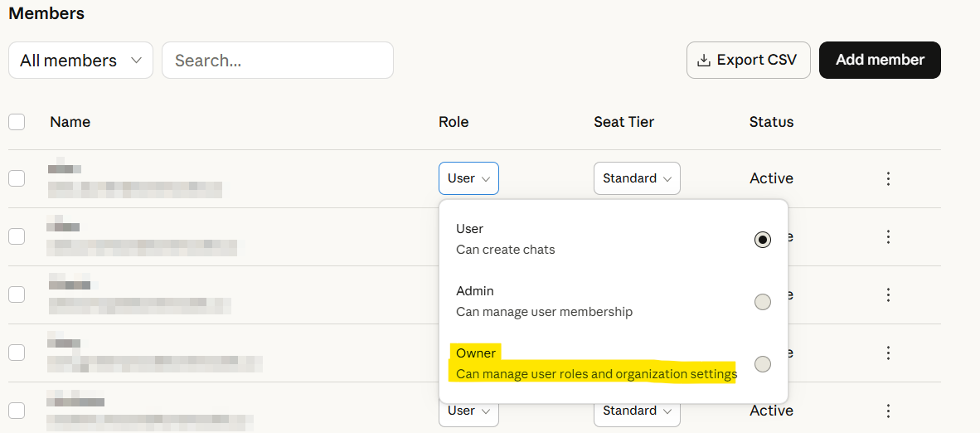Check the third member's row checkbox
The width and height of the screenshot is (980, 433).
(x=17, y=294)
